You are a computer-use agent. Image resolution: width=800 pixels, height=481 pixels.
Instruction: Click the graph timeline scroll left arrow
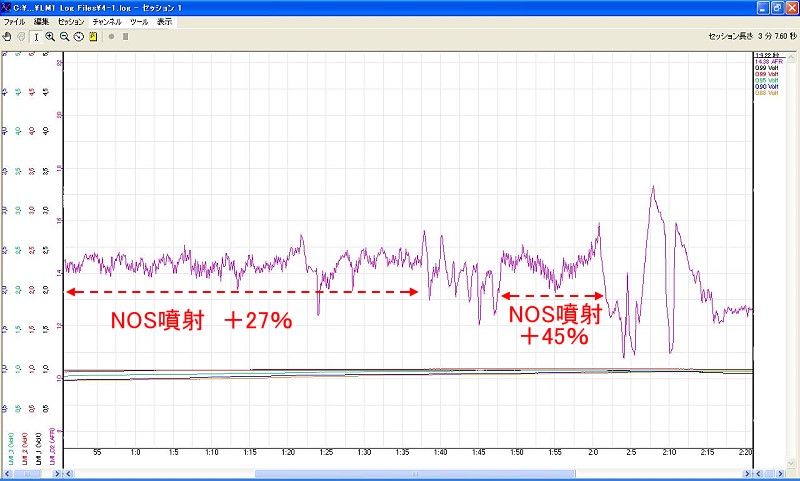pos(68,474)
